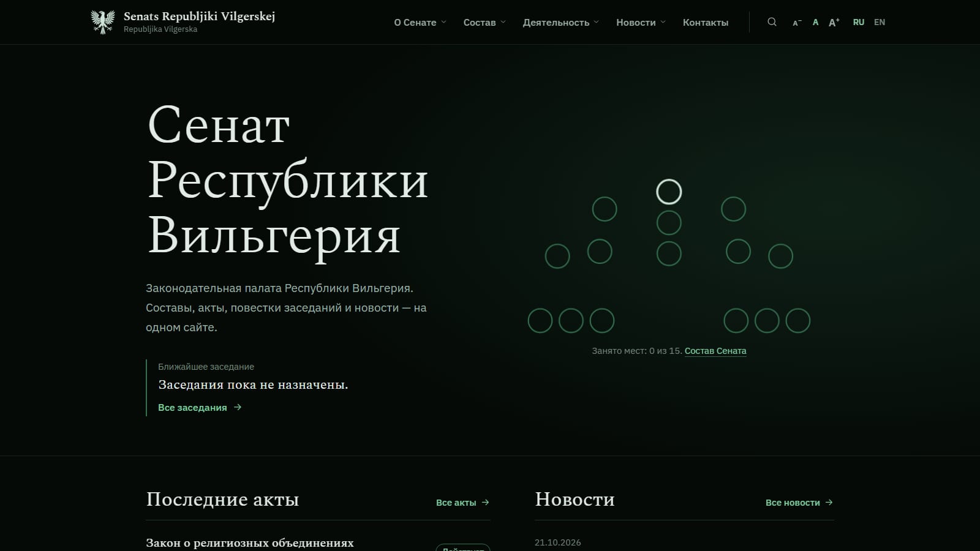Image resolution: width=980 pixels, height=551 pixels.
Task: Click arrow icon beside Все акты
Action: pyautogui.click(x=486, y=502)
